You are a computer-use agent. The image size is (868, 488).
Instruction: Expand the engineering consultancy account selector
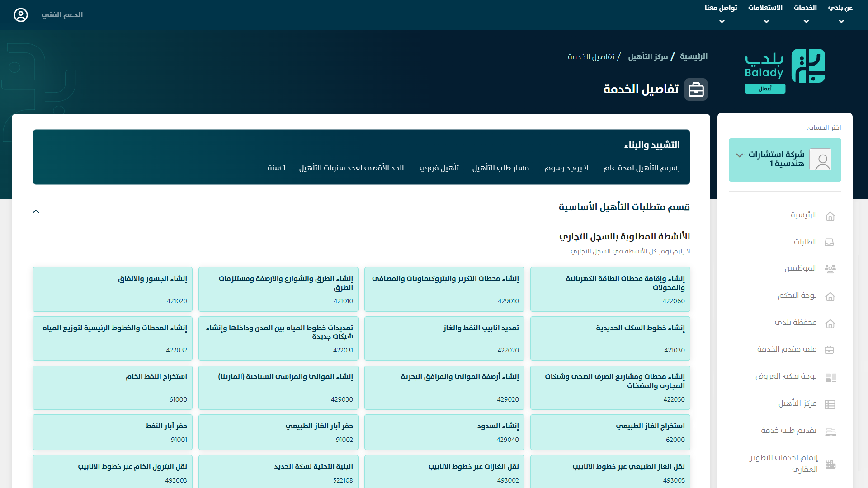[740, 155]
